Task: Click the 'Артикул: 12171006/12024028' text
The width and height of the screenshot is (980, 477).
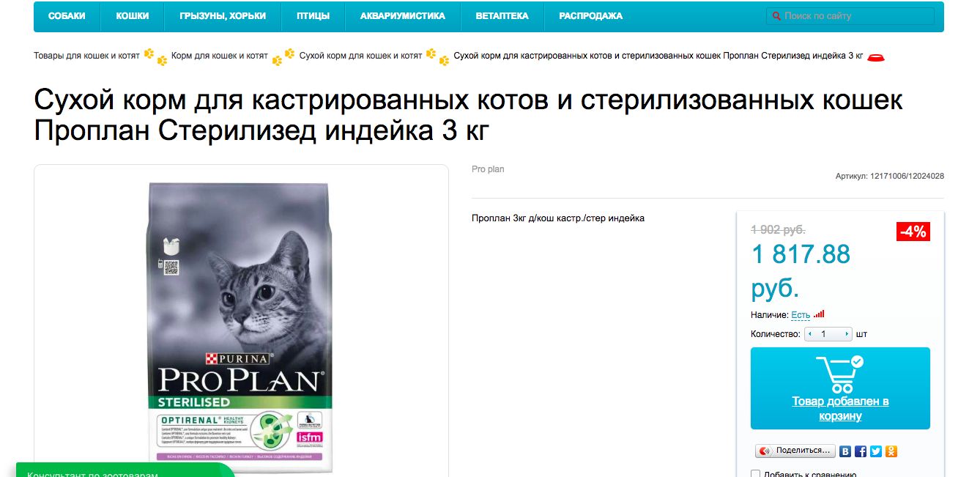Action: tap(889, 176)
